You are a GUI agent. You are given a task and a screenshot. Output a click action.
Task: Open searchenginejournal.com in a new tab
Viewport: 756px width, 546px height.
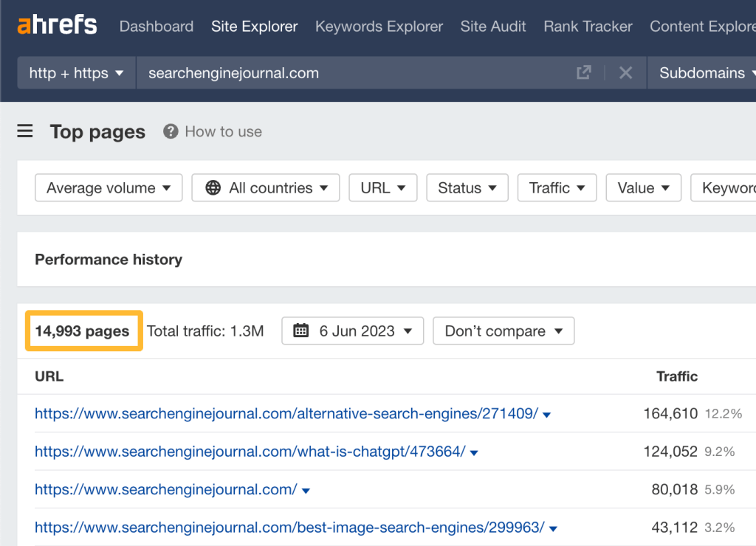pyautogui.click(x=583, y=72)
